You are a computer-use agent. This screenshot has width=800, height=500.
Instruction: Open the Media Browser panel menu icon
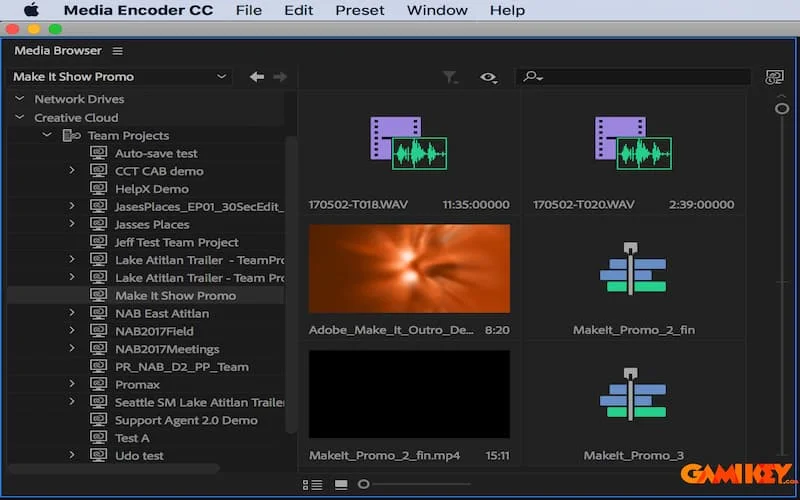[x=117, y=51]
